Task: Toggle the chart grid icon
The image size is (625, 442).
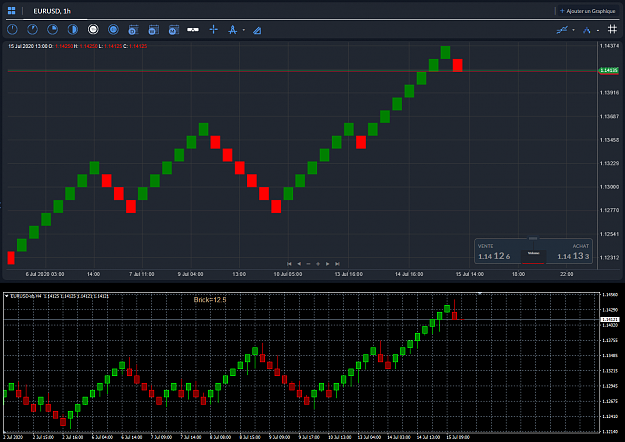Action: click(612, 29)
